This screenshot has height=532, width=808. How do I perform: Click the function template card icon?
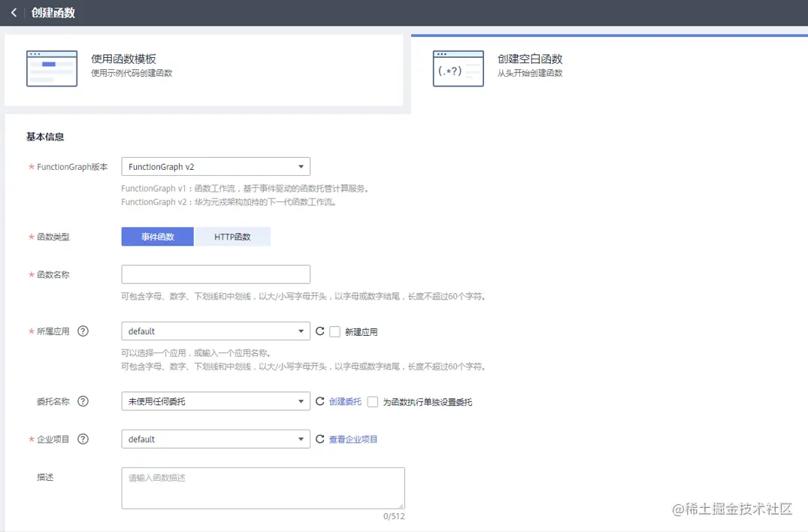[52, 68]
